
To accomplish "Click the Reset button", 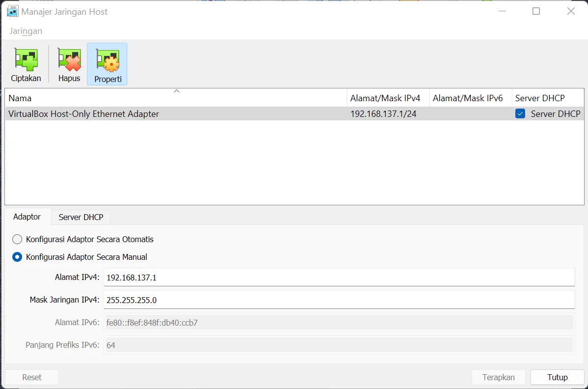I will pyautogui.click(x=32, y=377).
